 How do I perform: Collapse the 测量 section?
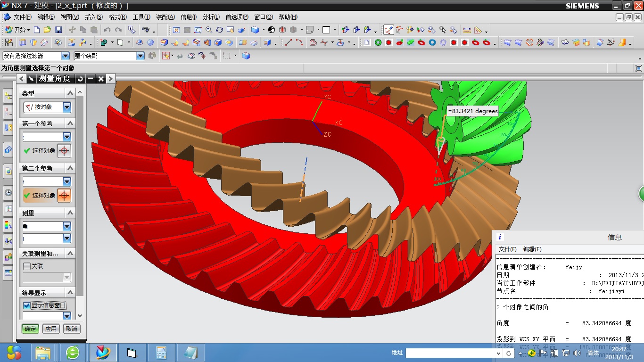click(70, 213)
